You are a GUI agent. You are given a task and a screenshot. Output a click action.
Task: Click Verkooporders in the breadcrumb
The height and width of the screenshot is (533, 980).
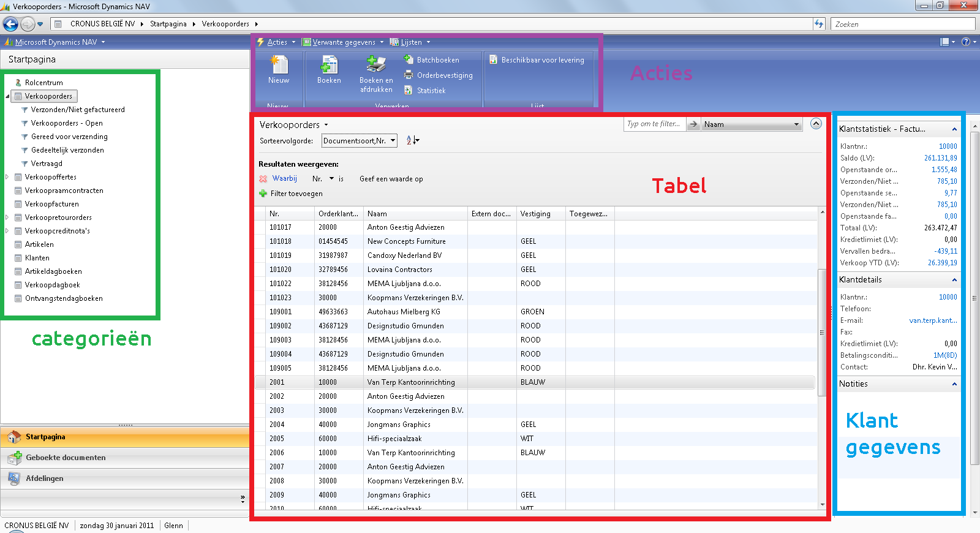(225, 24)
